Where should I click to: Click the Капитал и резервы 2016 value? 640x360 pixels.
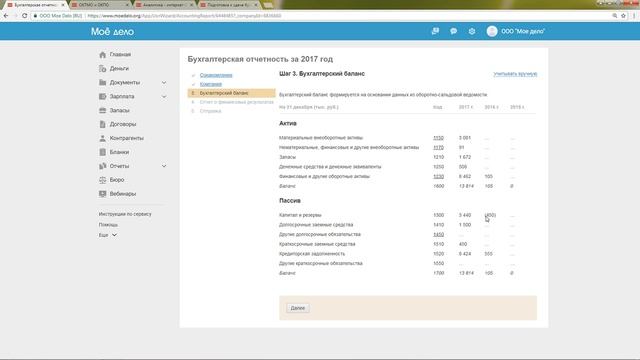click(490, 215)
